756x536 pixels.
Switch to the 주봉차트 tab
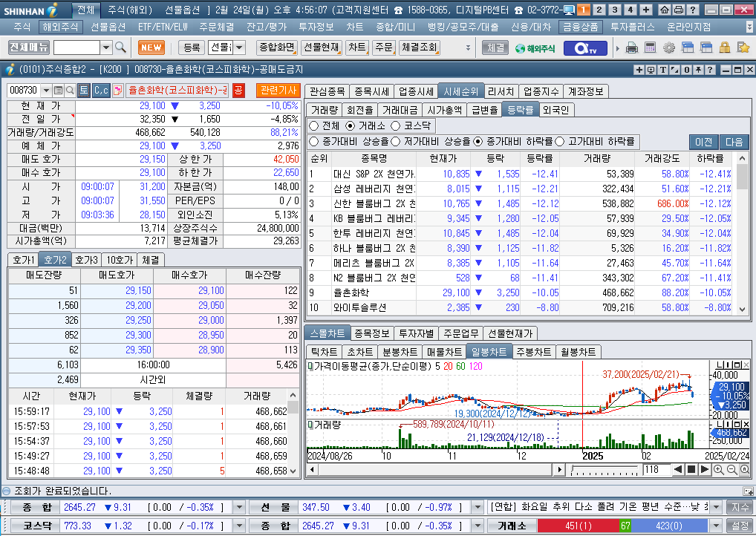coord(533,352)
